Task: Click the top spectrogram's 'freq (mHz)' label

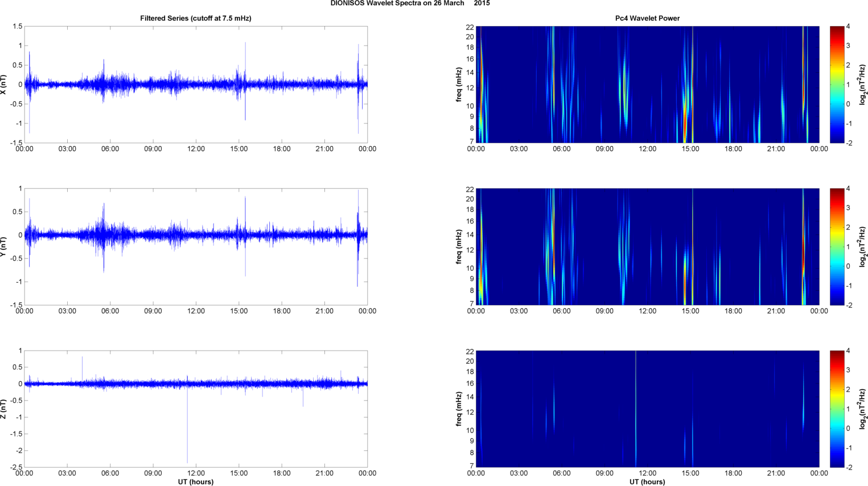Action: point(459,84)
